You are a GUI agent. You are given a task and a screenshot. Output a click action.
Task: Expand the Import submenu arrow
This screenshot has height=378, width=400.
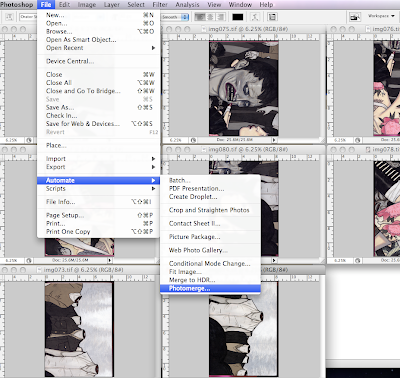click(x=153, y=159)
